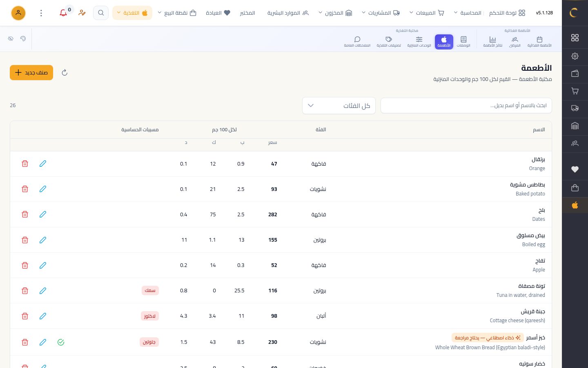This screenshot has width=588, height=368.
Task: Edit the Tuna in water row with the pencil
Action: [43, 291]
